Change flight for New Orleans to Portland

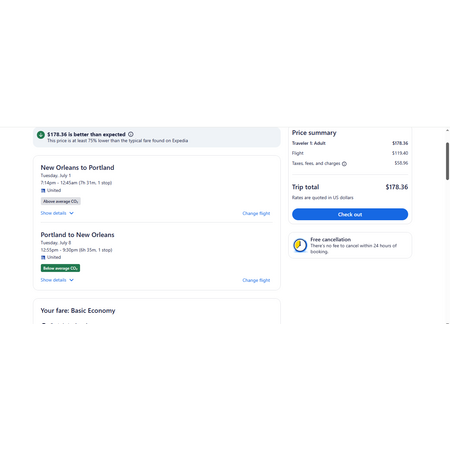pos(256,213)
